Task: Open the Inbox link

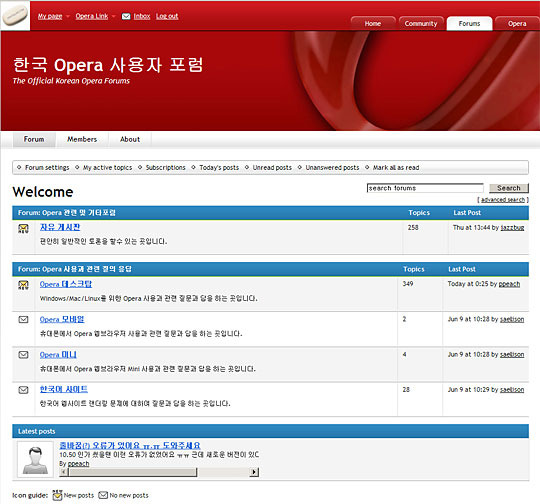Action: (142, 16)
